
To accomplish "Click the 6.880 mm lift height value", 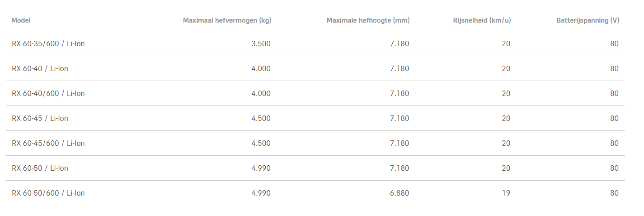I will coord(399,193).
